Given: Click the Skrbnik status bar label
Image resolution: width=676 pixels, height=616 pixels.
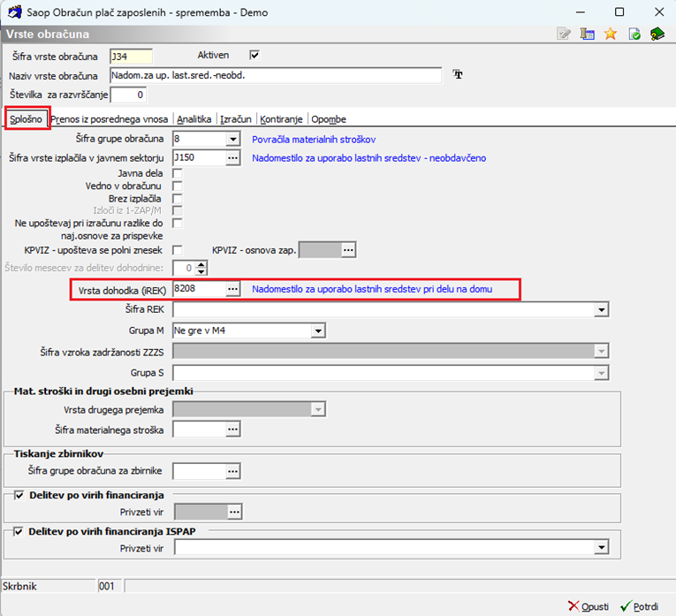Looking at the screenshot, I should coord(19,586).
